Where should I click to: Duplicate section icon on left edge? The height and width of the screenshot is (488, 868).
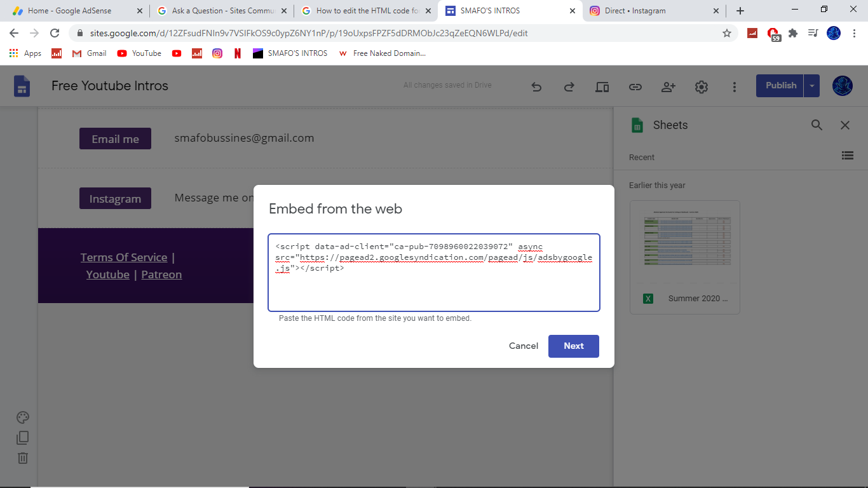pyautogui.click(x=23, y=438)
